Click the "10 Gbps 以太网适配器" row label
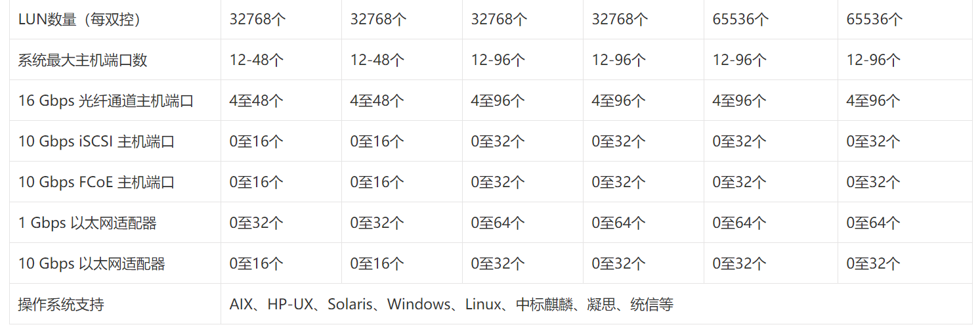980x331 pixels. point(92,263)
